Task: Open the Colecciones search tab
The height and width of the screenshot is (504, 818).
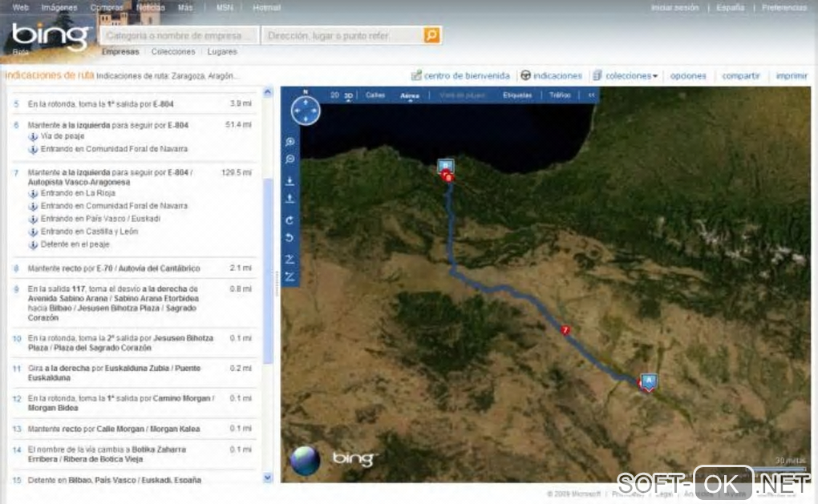Action: tap(173, 51)
